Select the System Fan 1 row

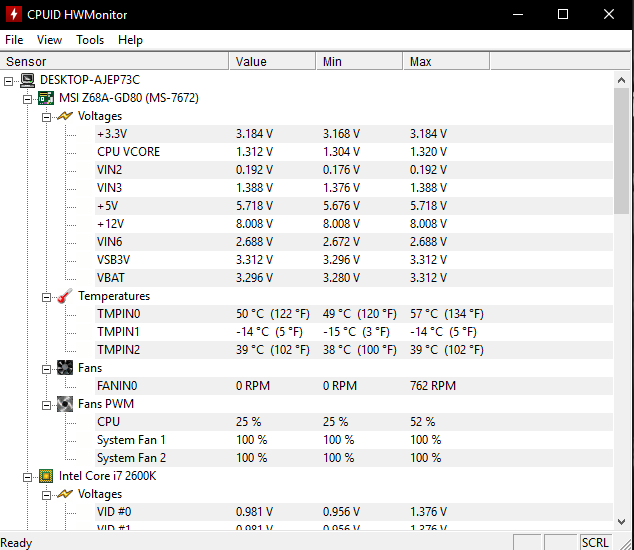coord(354,440)
